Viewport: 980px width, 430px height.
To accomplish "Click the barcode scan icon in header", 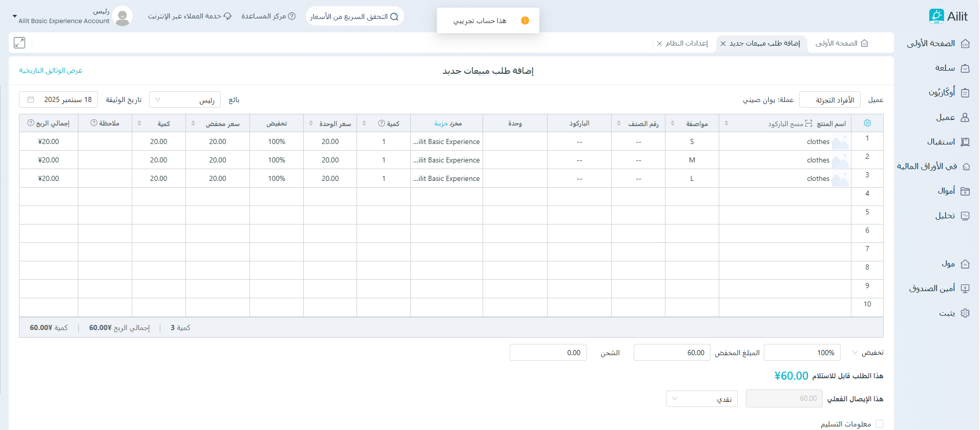I will pyautogui.click(x=808, y=124).
